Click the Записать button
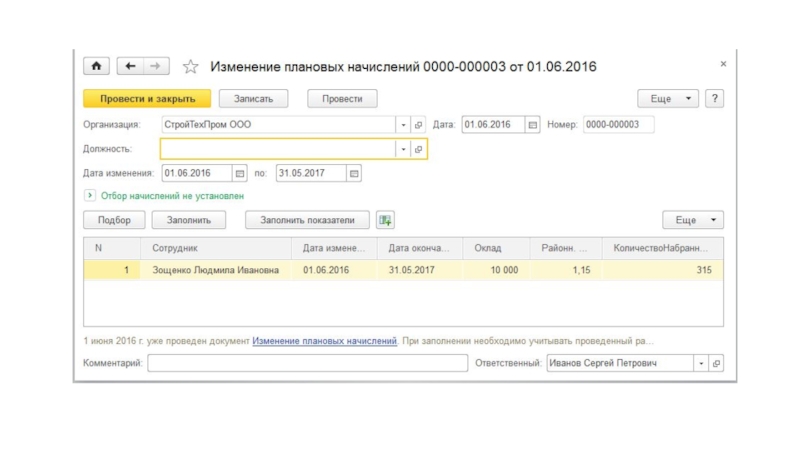The height and width of the screenshot is (450, 800). click(x=254, y=99)
